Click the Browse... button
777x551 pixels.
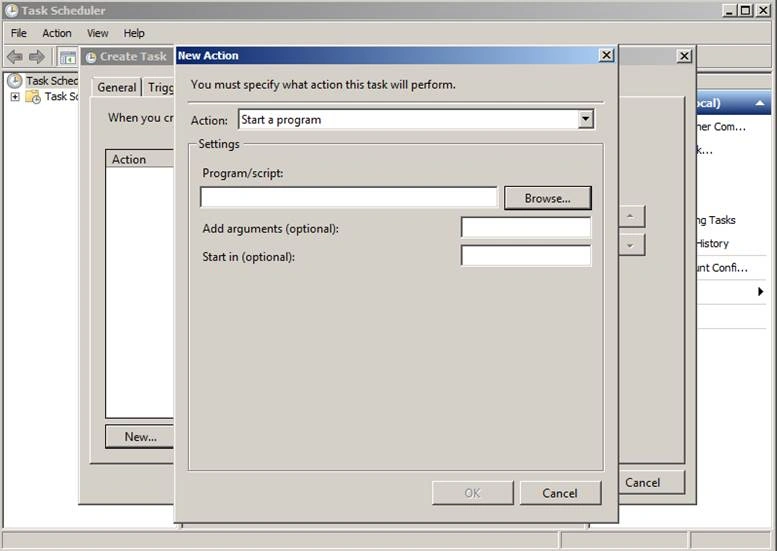[x=548, y=198]
